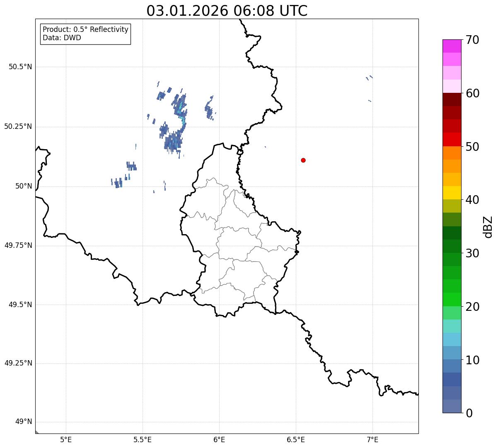Click the red station marker dot
The width and height of the screenshot is (498, 448).
(x=303, y=160)
